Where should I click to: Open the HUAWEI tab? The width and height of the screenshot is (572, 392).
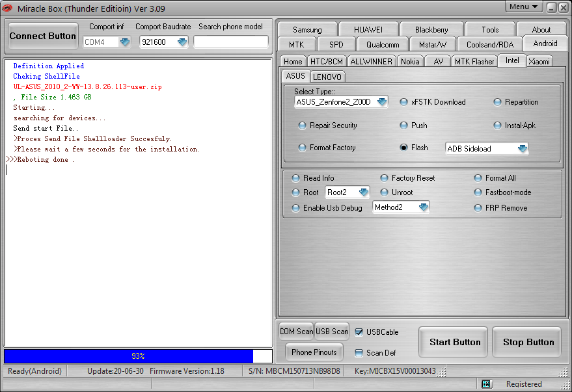[368, 29]
